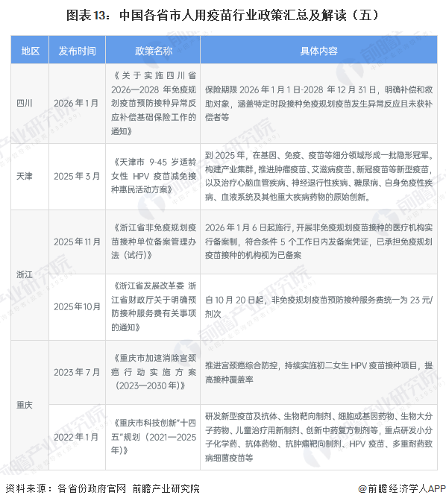Click the content cell starting '到2025年，在基因、免疫'
The width and height of the screenshot is (446, 504).
pos(318,176)
